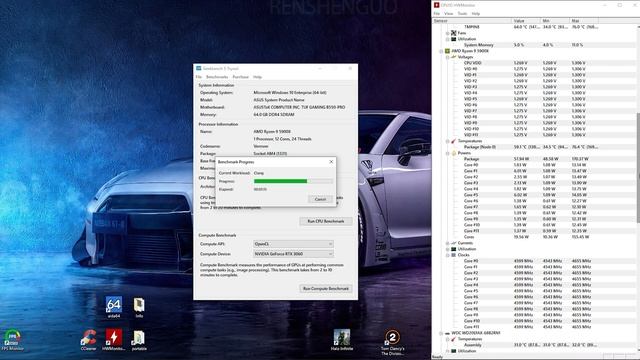Click the HWMonitor title bar icon
640x360 pixels.
click(x=436, y=5)
